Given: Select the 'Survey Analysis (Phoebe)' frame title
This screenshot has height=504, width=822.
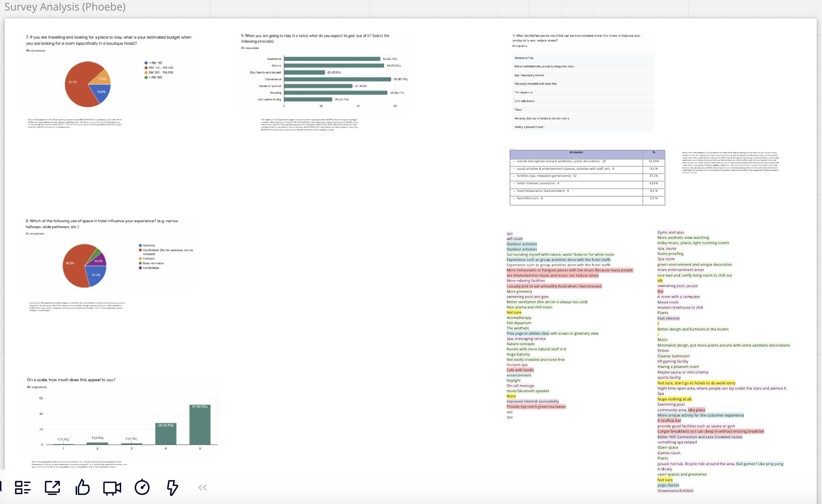Looking at the screenshot, I should tap(65, 7).
